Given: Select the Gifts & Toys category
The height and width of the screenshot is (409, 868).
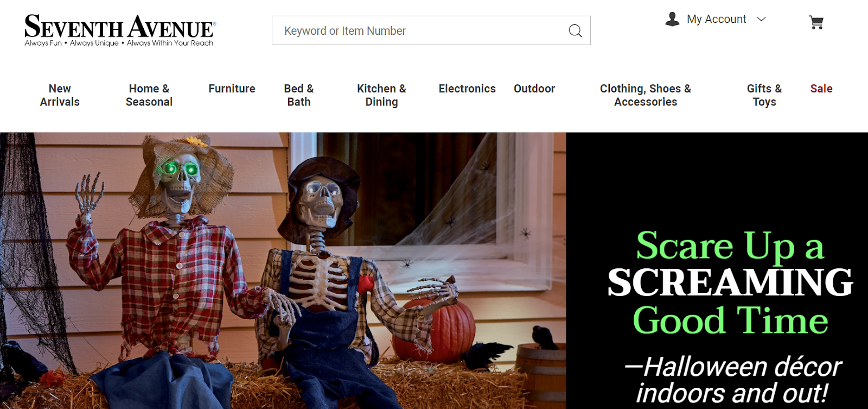Looking at the screenshot, I should click(x=764, y=95).
